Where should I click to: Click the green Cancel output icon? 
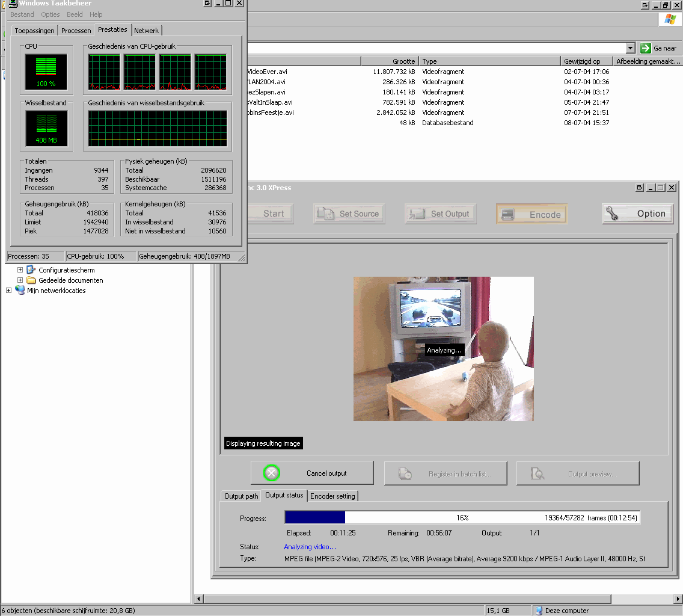pyautogui.click(x=271, y=473)
